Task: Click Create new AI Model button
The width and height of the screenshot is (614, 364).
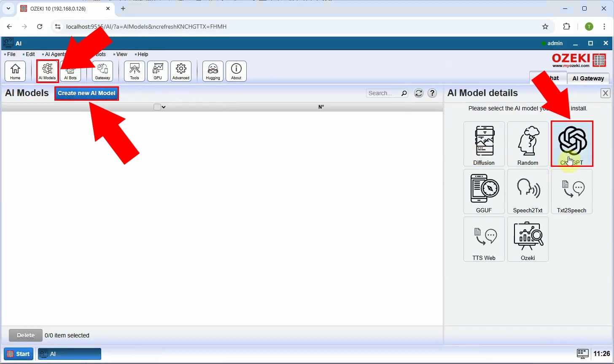Action: tap(86, 93)
